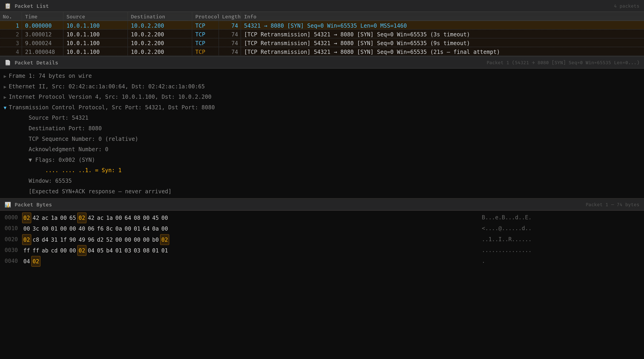Select the Window: 65535 field

(x=50, y=181)
